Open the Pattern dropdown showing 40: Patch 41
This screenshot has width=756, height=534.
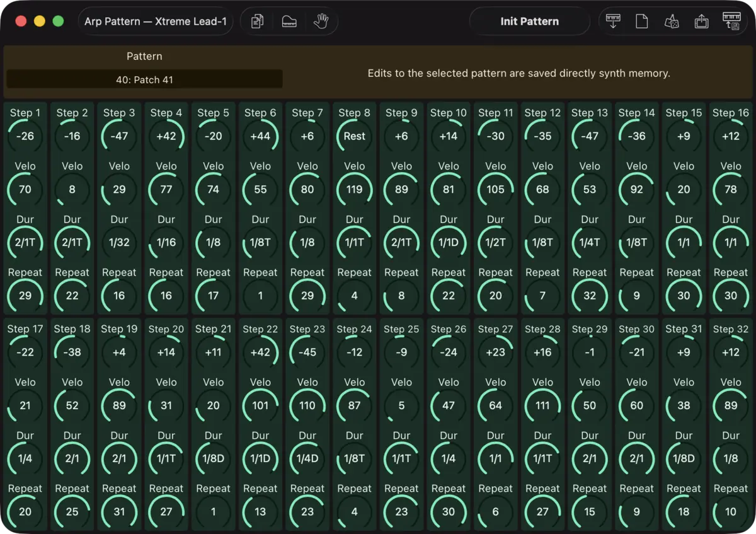144,80
